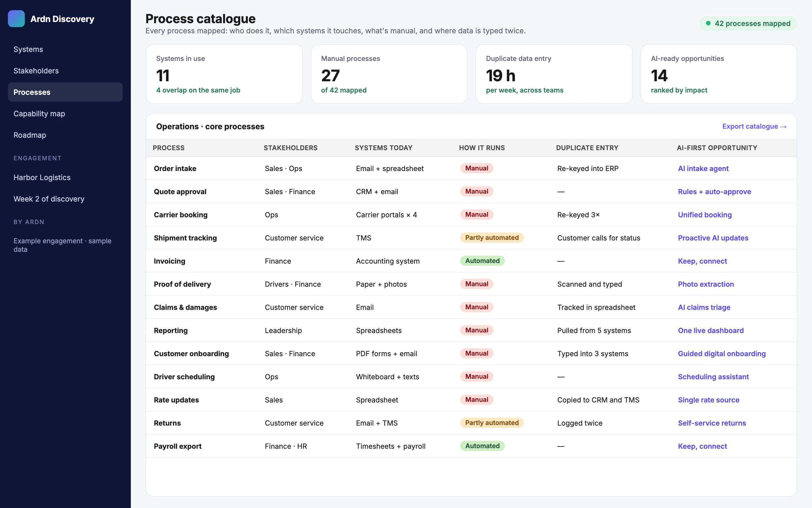Click Week 2 of discovery entry
Image resolution: width=812 pixels, height=508 pixels.
(65, 199)
